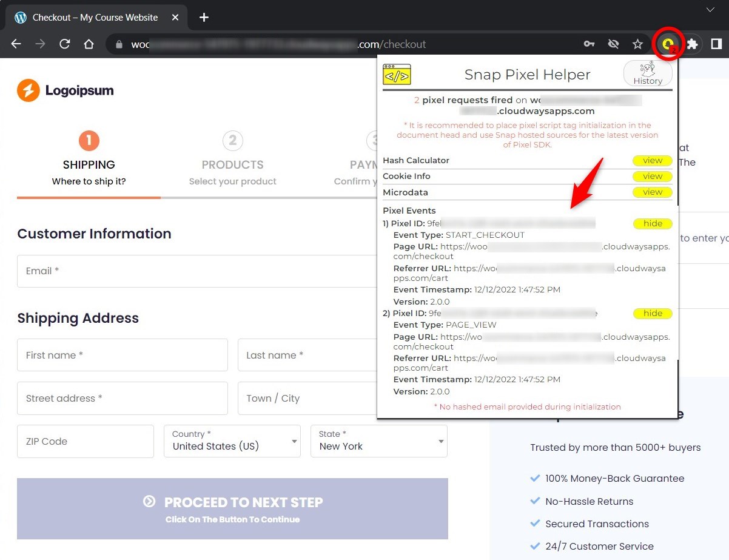This screenshot has width=729, height=560.
Task: Click the First name field
Action: (x=123, y=355)
